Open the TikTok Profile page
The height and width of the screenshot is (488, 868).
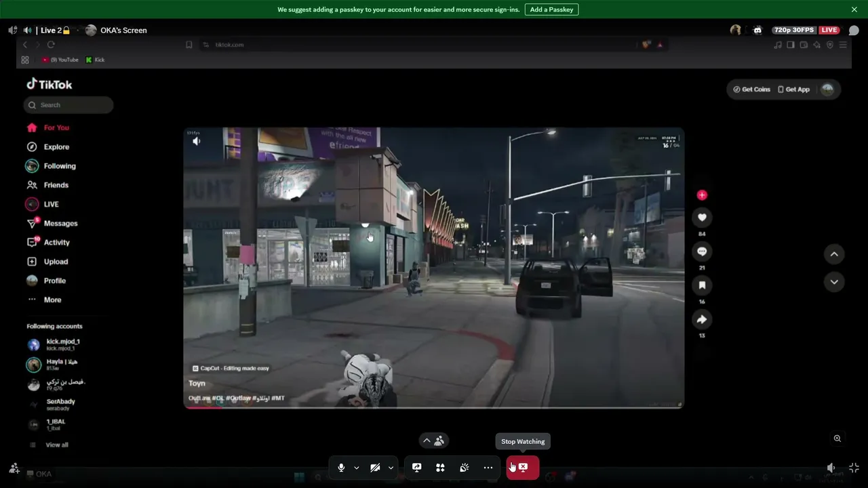coord(46,281)
